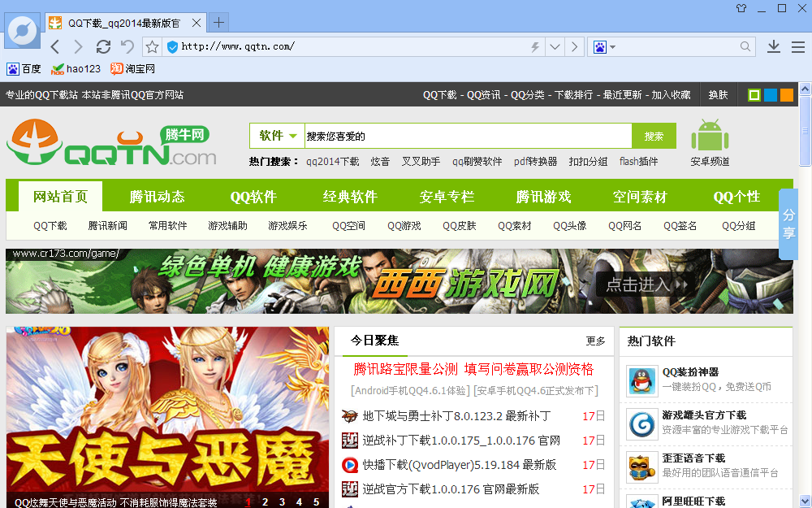Image resolution: width=812 pixels, height=508 pixels.
Task: Click the go arrow next to address bar
Action: point(574,47)
